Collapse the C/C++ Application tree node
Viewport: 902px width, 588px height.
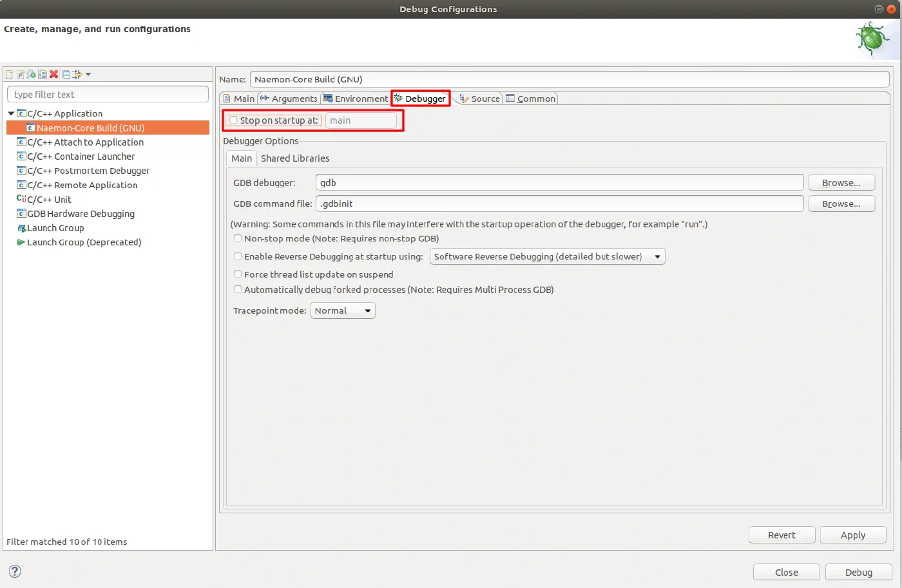click(x=11, y=113)
